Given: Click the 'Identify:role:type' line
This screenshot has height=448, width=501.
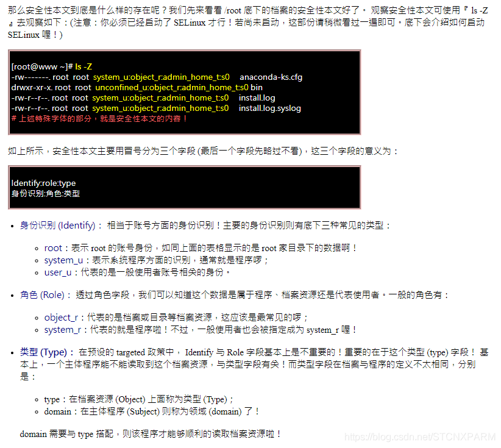Looking at the screenshot, I should click(43, 183).
